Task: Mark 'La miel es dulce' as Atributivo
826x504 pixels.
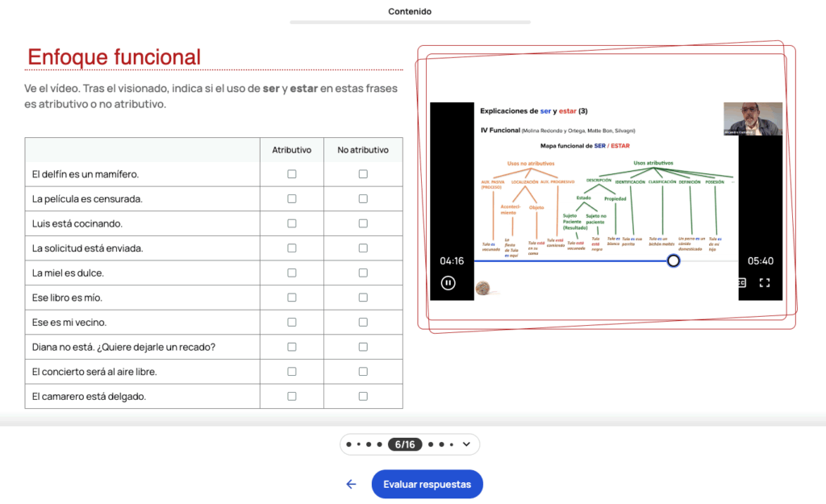Action: point(292,273)
